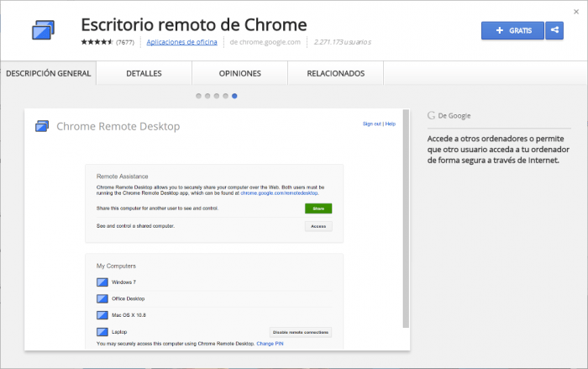This screenshot has height=369, width=588.
Task: Click the Mac OS X 10.8 computer icon
Action: point(102,315)
